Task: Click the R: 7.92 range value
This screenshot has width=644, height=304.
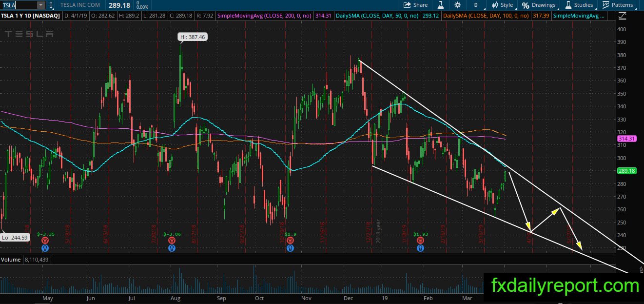Action: [204, 16]
